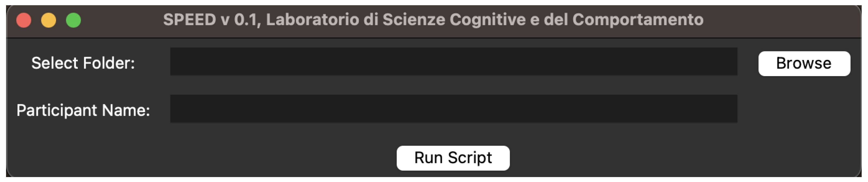Minimize the window using the yellow button
Screen dimensions: 868x182
coord(48,20)
